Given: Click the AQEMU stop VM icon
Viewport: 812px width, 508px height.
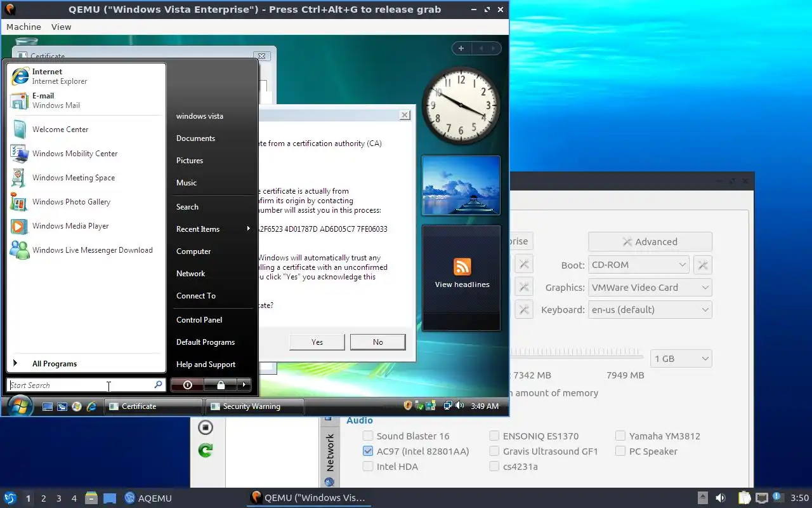Looking at the screenshot, I should [x=206, y=427].
